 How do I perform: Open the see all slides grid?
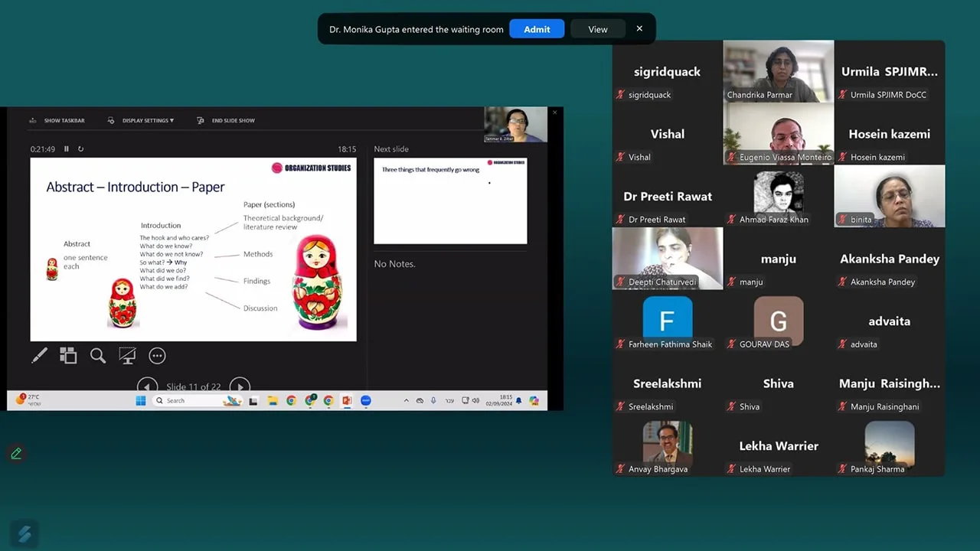[x=68, y=356]
